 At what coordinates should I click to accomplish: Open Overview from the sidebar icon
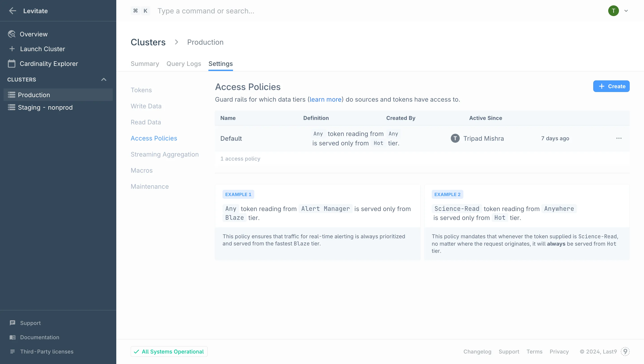11,34
